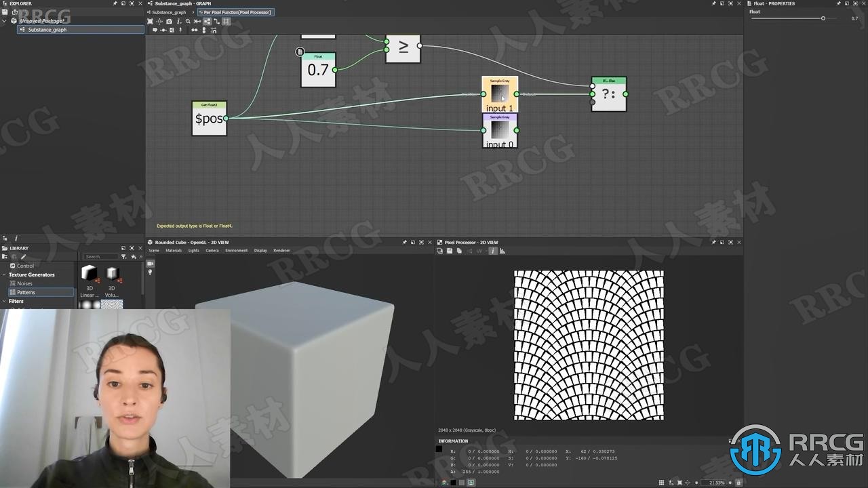Click the Float value field showing 0.7
868x488 pixels.
click(x=854, y=18)
